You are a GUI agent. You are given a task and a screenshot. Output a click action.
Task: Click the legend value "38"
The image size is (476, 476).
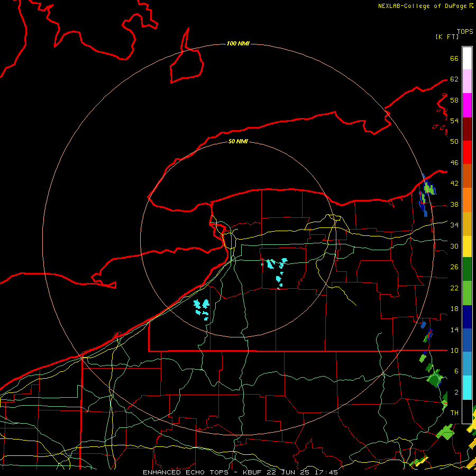454,204
